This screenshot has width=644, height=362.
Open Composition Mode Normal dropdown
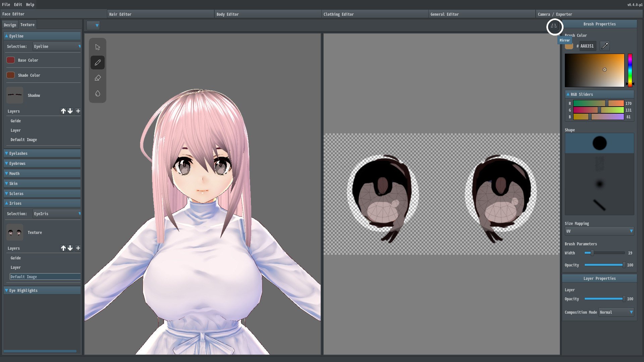click(616, 312)
